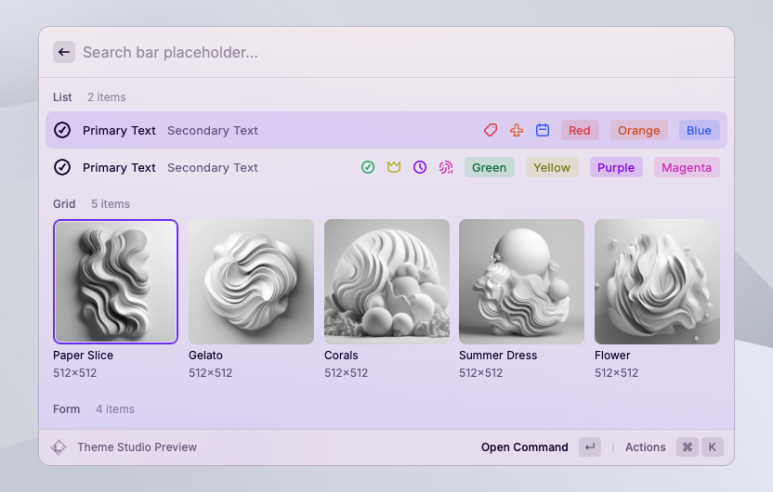Screen dimensions: 773x492
Task: Click the Theme Studio Preview label
Action: click(137, 447)
